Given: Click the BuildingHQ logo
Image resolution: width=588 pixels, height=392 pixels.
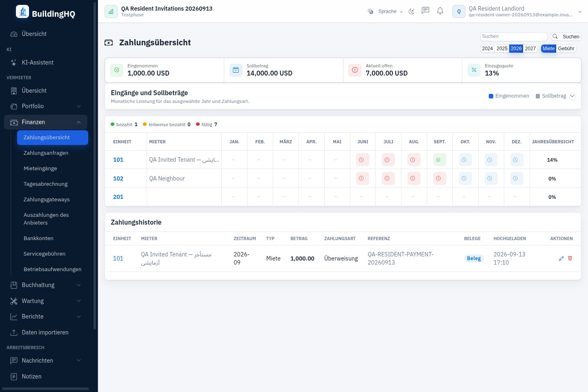Looking at the screenshot, I should coord(45,12).
